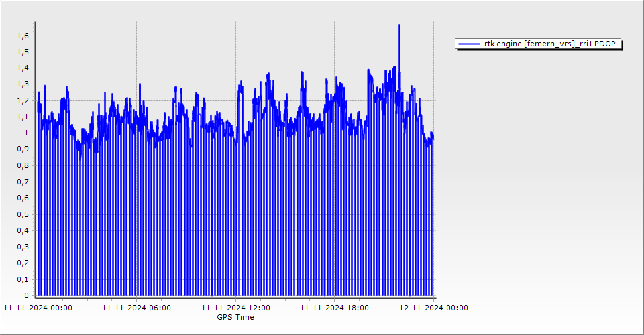The height and width of the screenshot is (335, 644).
Task: Select the 0,5 value on y-axis
Action: pos(23,214)
